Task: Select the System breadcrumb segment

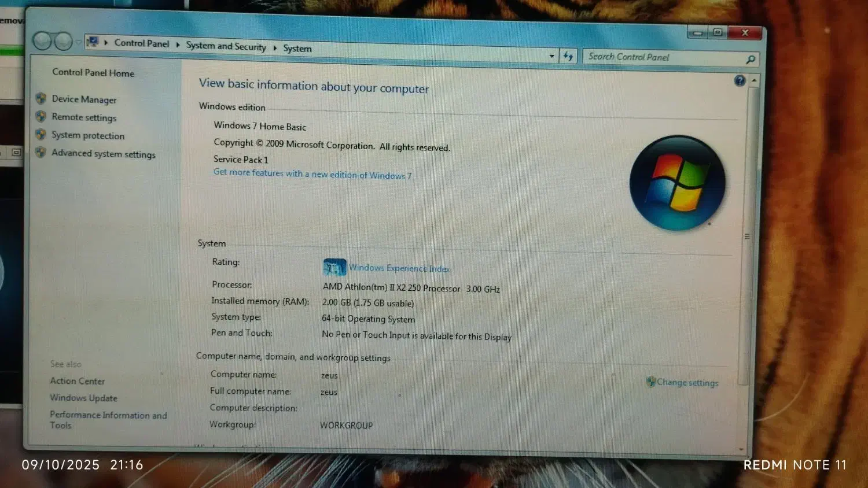Action: click(x=297, y=49)
